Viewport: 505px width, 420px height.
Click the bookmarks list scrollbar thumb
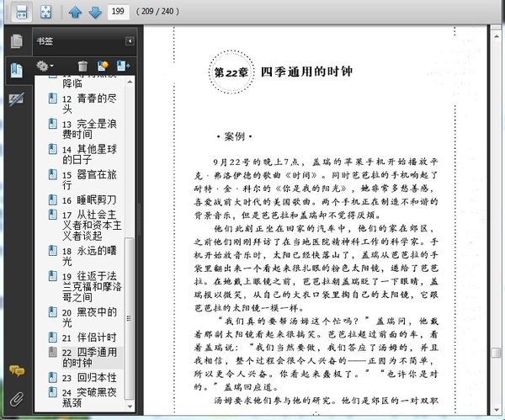click(130, 318)
